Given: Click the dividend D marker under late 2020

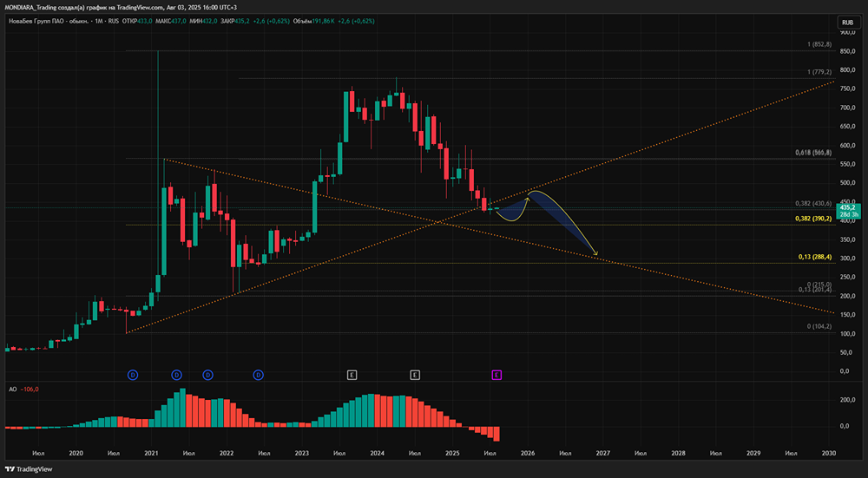Looking at the screenshot, I should tap(133, 375).
